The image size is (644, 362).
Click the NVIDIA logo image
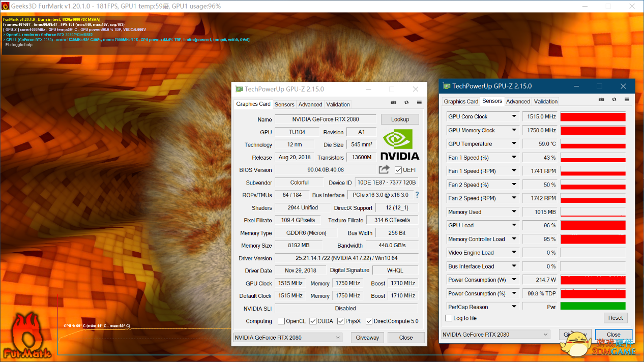click(400, 145)
